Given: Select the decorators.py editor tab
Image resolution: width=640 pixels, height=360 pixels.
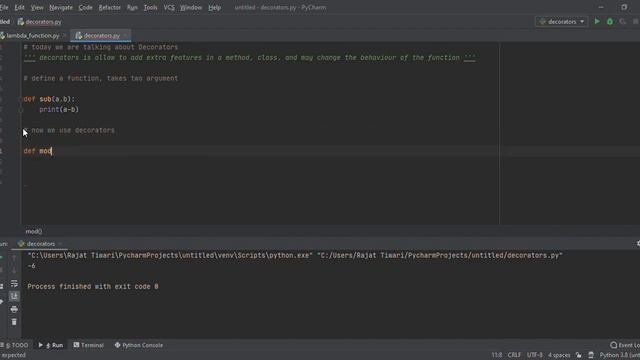Looking at the screenshot, I should pos(101,36).
